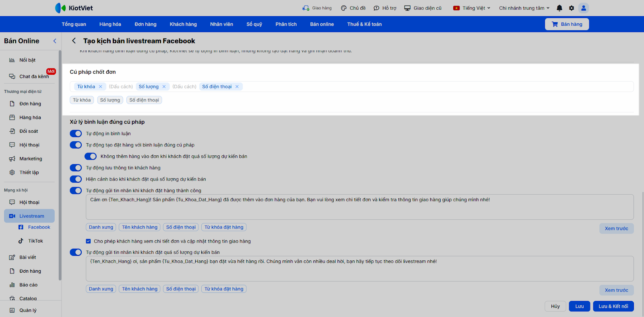Image resolution: width=644 pixels, height=317 pixels.
Task: Click Lưu & Kết nối button
Action: pos(613,306)
